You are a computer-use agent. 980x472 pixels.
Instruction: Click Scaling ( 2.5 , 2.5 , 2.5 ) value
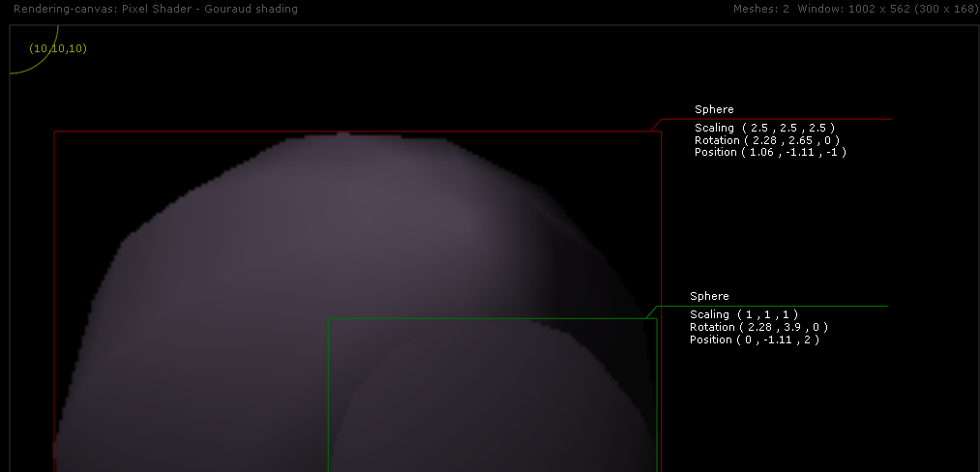point(764,128)
